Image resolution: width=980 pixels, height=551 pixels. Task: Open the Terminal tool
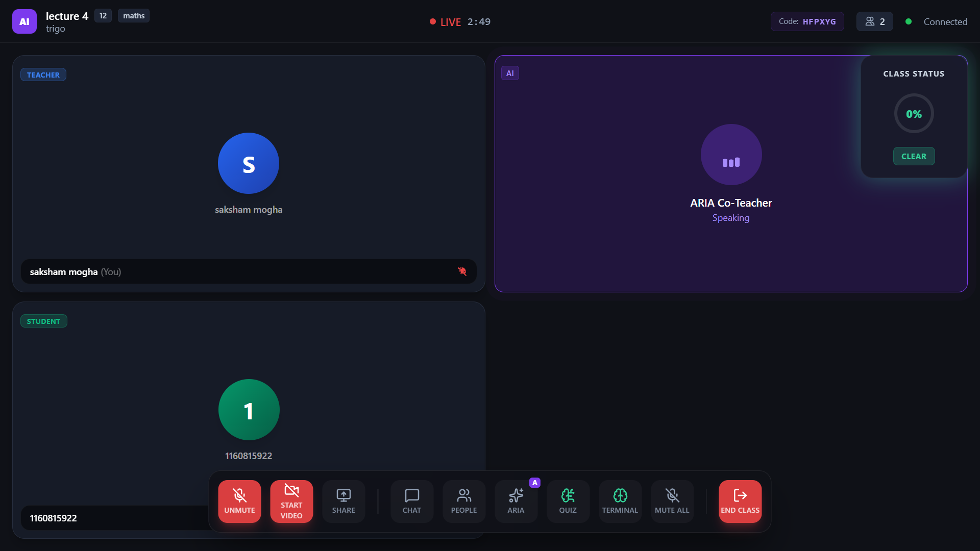click(x=620, y=502)
